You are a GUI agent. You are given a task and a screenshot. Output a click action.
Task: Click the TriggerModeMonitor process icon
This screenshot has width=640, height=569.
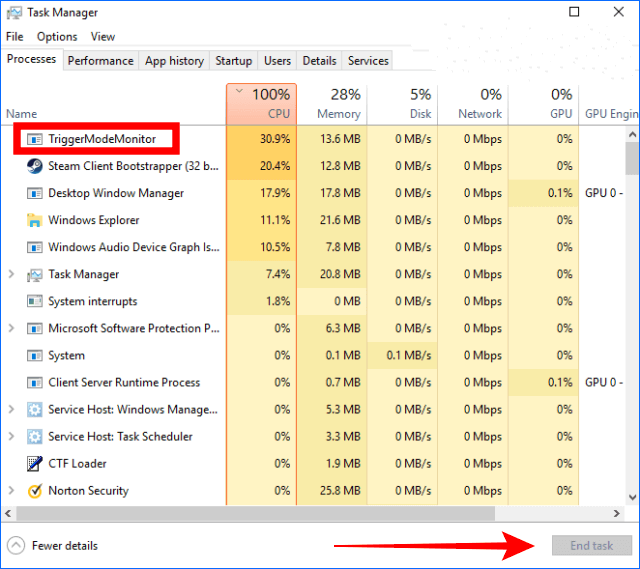tap(35, 140)
